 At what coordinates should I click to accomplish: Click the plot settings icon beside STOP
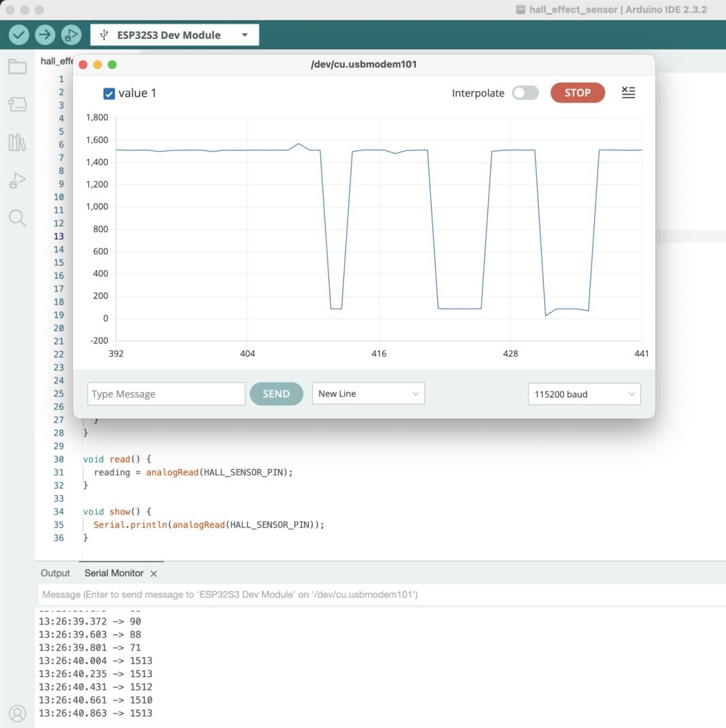[x=628, y=92]
